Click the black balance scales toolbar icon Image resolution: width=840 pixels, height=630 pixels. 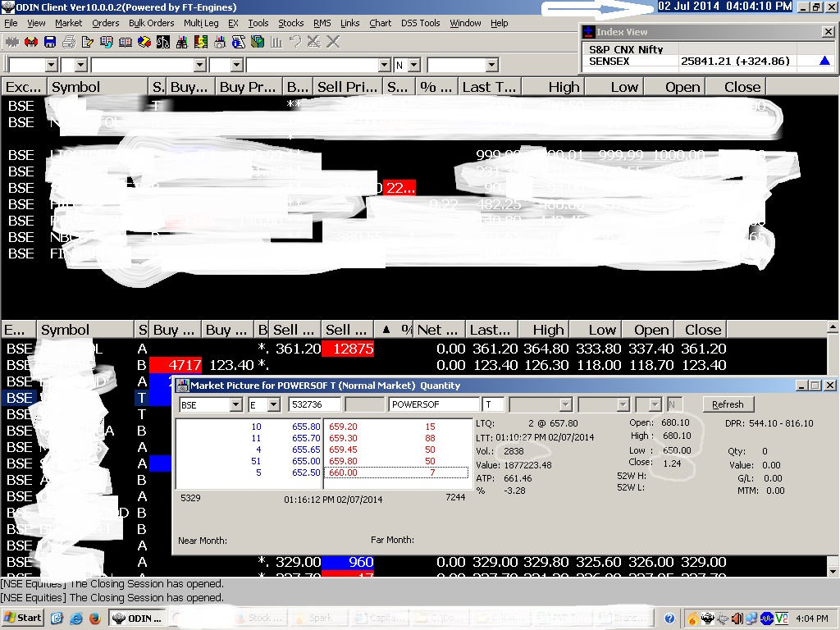(163, 41)
